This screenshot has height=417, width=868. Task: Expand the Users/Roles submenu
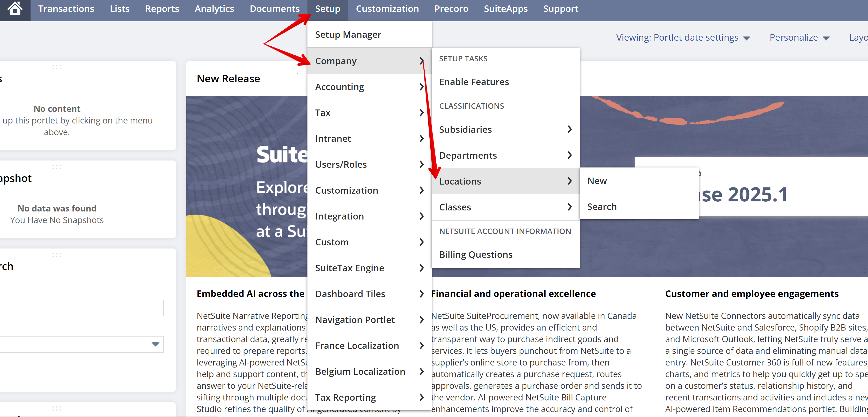369,165
